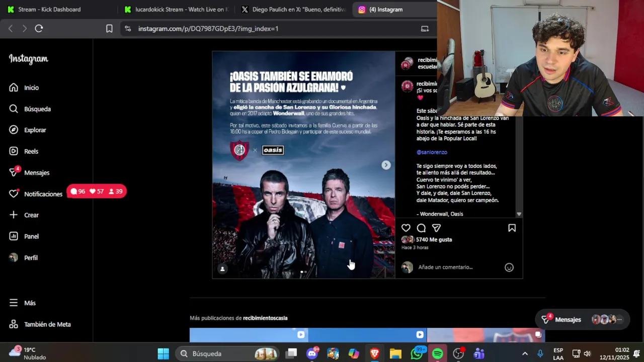Open floating Mensajes chat panel

pos(582,319)
